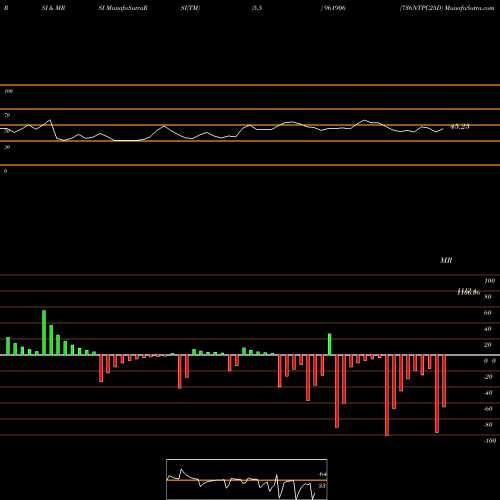The image size is (500, 500).
Task: Click the MR axis label -80
Action: click(x=488, y=425)
